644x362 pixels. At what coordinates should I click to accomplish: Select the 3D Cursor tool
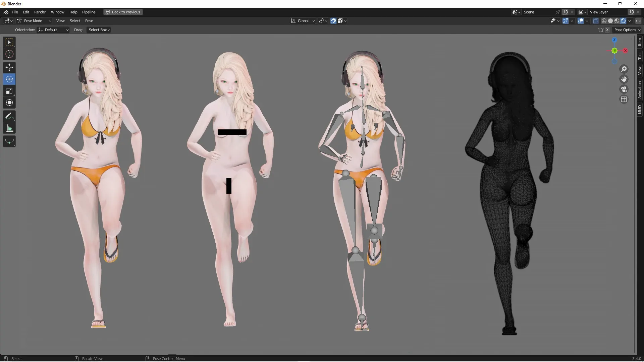(x=9, y=54)
